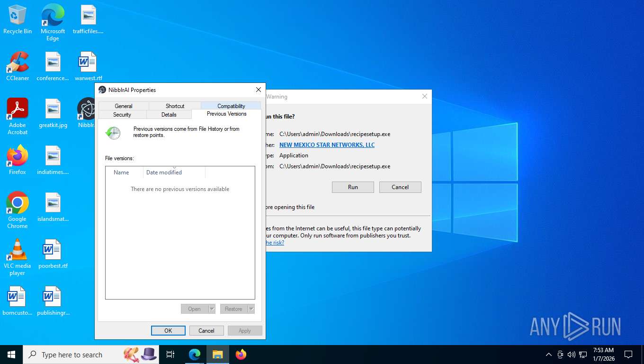Select the islandsmat image file icon
The image size is (644, 364).
[53, 207]
